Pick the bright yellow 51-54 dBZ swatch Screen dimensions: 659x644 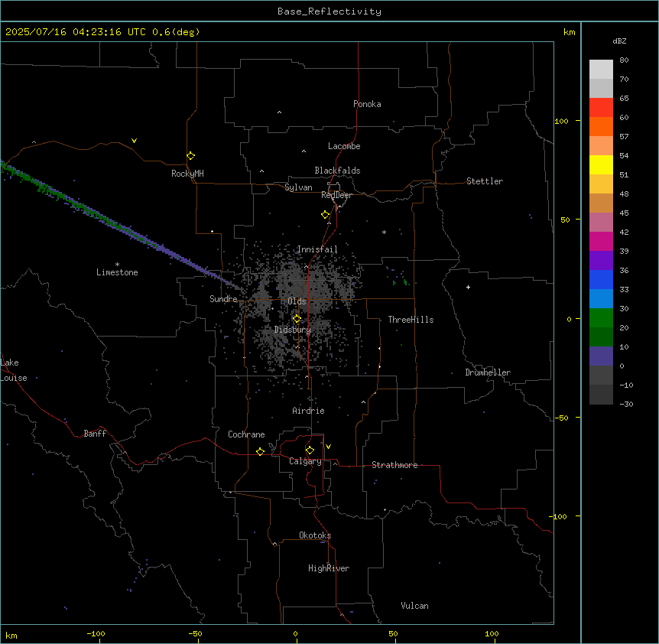coord(601,164)
